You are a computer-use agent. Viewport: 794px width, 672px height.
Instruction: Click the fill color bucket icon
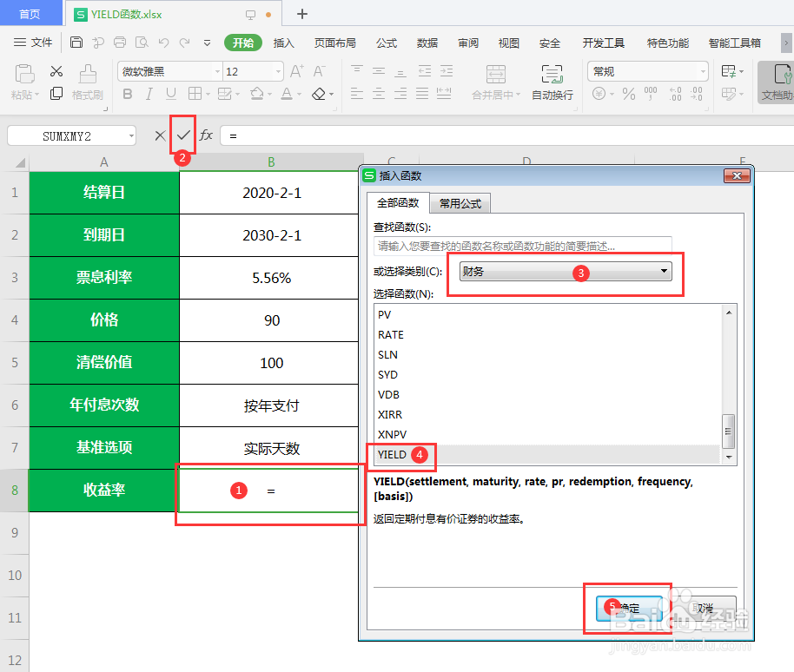[257, 94]
